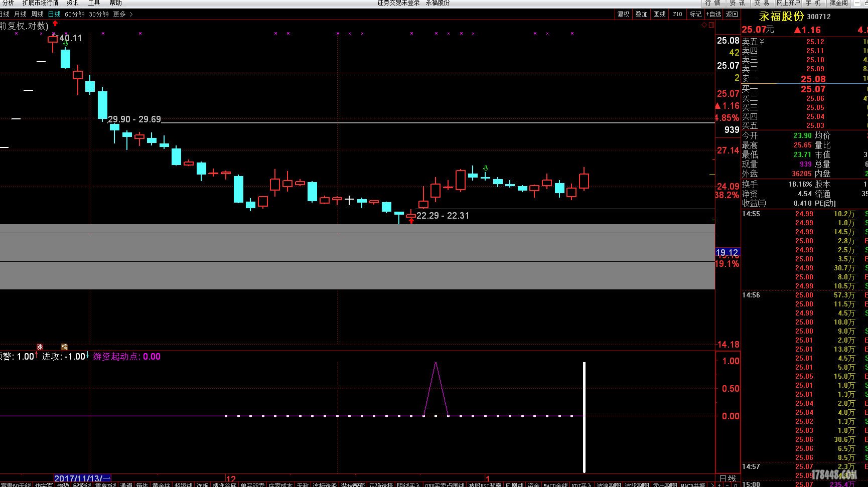Select the highlighted 日线 period tab

(54, 14)
